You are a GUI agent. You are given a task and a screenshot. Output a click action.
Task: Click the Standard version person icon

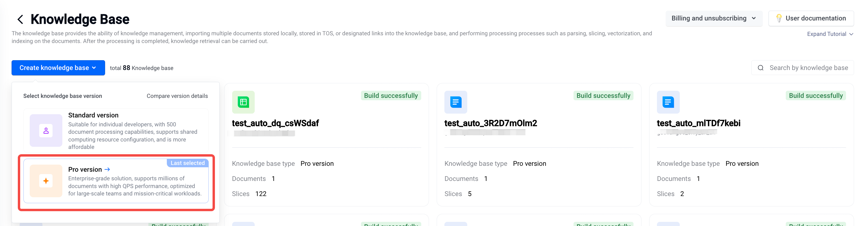click(x=46, y=131)
